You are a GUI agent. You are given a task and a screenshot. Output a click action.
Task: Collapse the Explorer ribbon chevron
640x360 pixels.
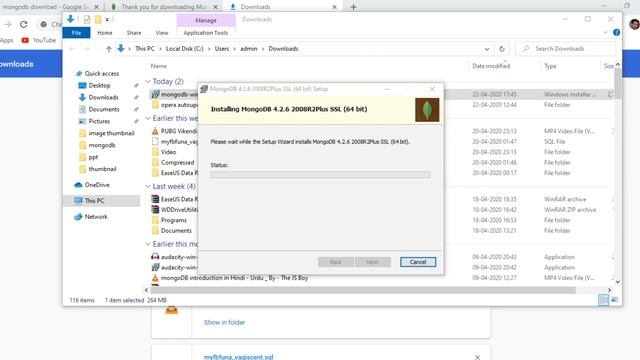click(606, 33)
